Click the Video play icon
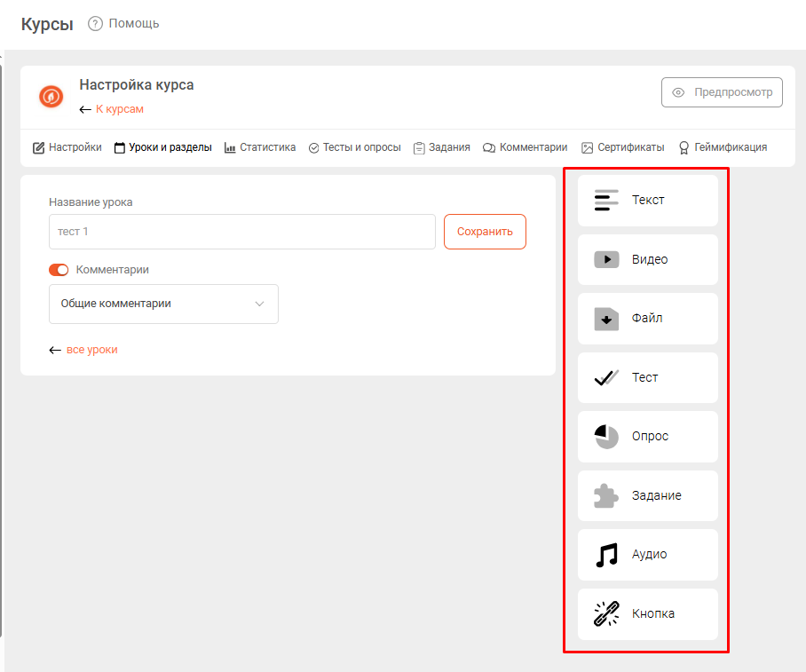The height and width of the screenshot is (672, 806). click(606, 259)
